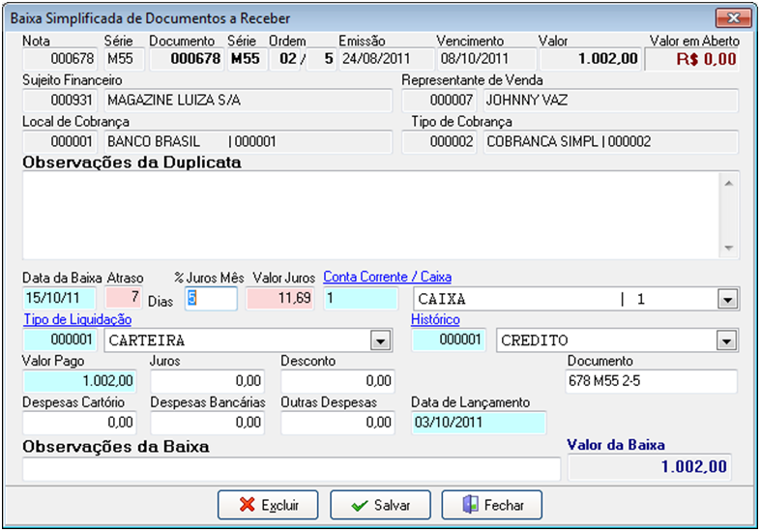
Task: Click the Tipo de Cobrança code 000002
Action: pos(439,142)
